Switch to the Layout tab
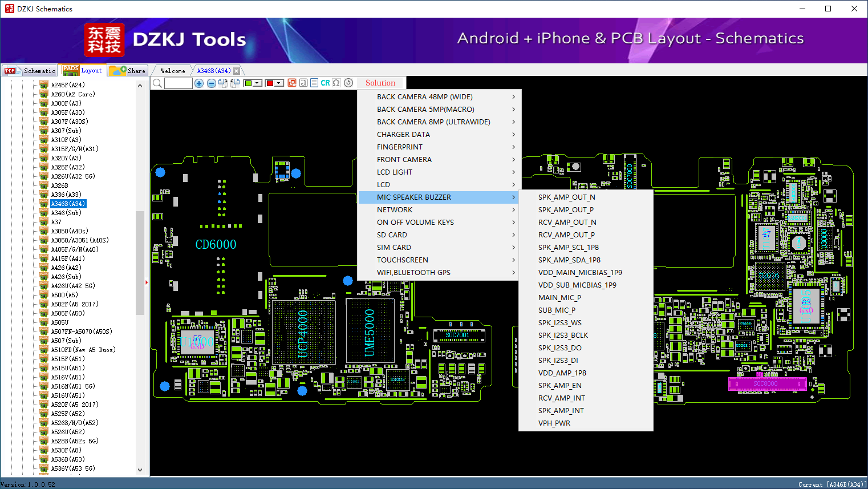Screen dimensions: 868x489 click(83, 70)
